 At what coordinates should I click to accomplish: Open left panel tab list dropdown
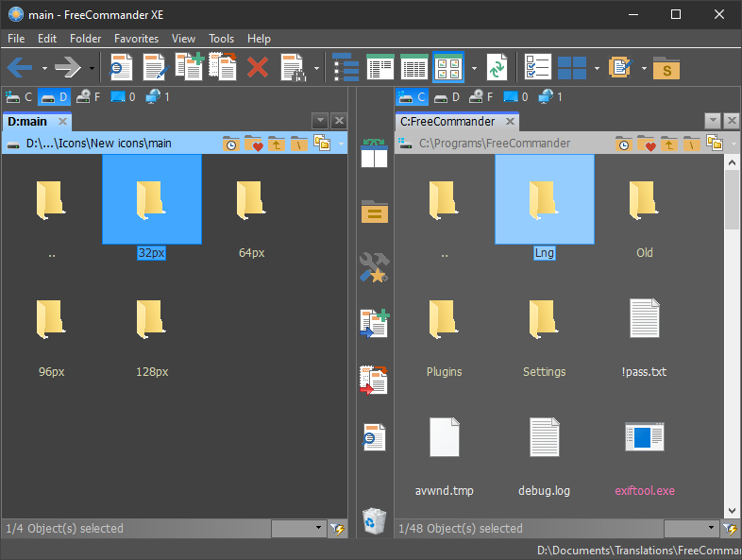tap(320, 121)
